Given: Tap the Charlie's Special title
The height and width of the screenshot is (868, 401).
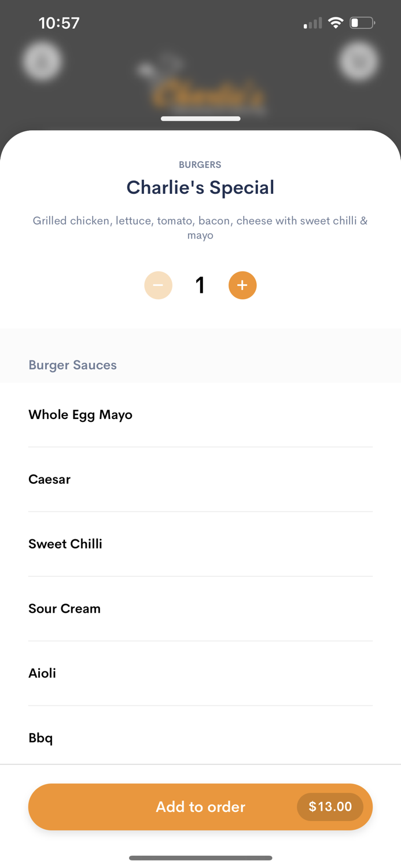Looking at the screenshot, I should tap(200, 187).
